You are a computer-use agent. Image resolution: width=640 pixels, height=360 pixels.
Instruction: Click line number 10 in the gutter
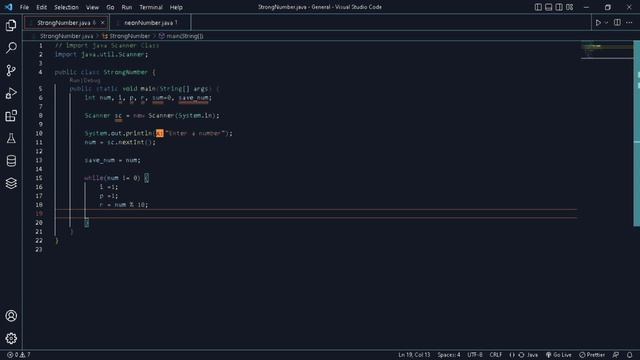pyautogui.click(x=39, y=133)
